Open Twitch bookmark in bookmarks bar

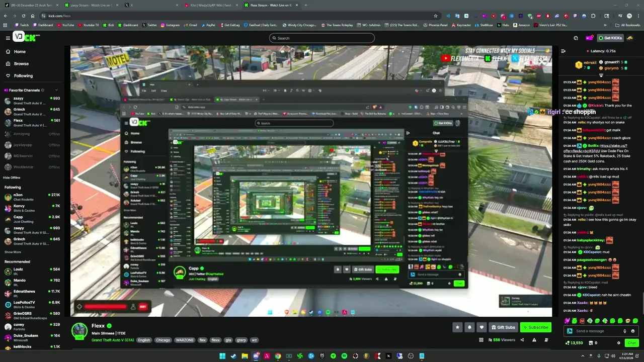[x=21, y=25]
